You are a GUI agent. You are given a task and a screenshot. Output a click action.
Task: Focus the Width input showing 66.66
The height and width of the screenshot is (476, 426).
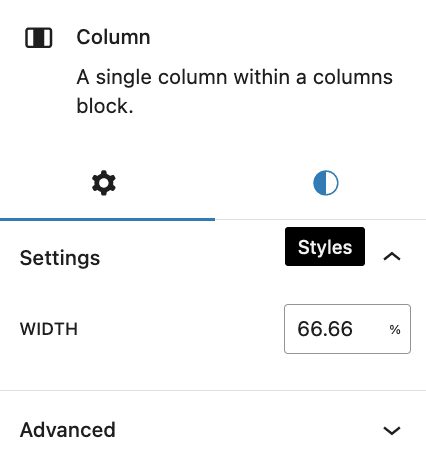pos(347,329)
